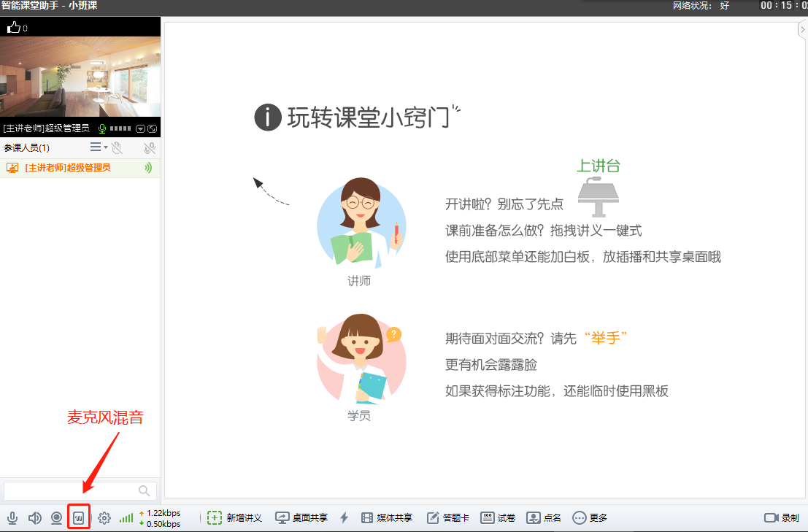808x532 pixels.
Task: Toggle the speaker volume icon
Action: [x=34, y=518]
